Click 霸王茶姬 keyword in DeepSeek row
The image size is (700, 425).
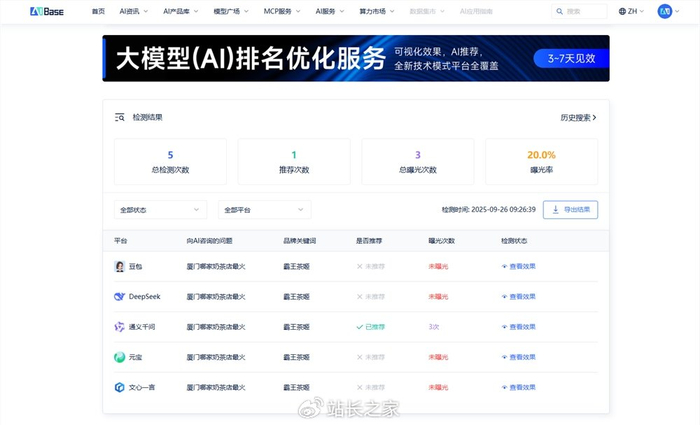pyautogui.click(x=296, y=296)
